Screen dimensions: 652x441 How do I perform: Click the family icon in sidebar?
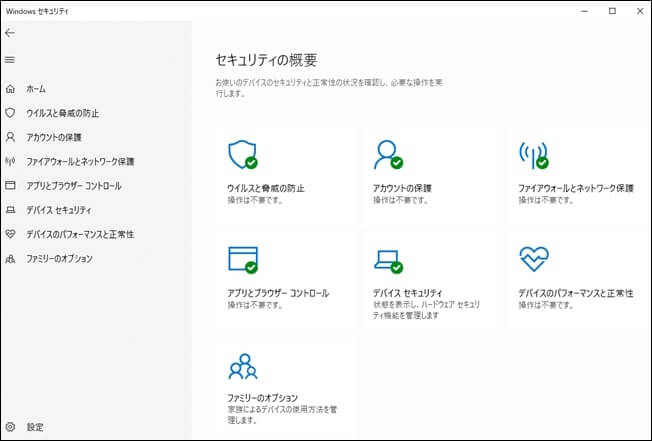pyautogui.click(x=10, y=259)
